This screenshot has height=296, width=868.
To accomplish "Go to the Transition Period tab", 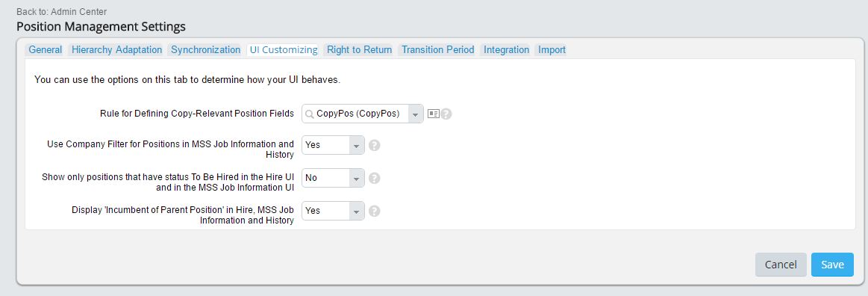I will point(438,50).
